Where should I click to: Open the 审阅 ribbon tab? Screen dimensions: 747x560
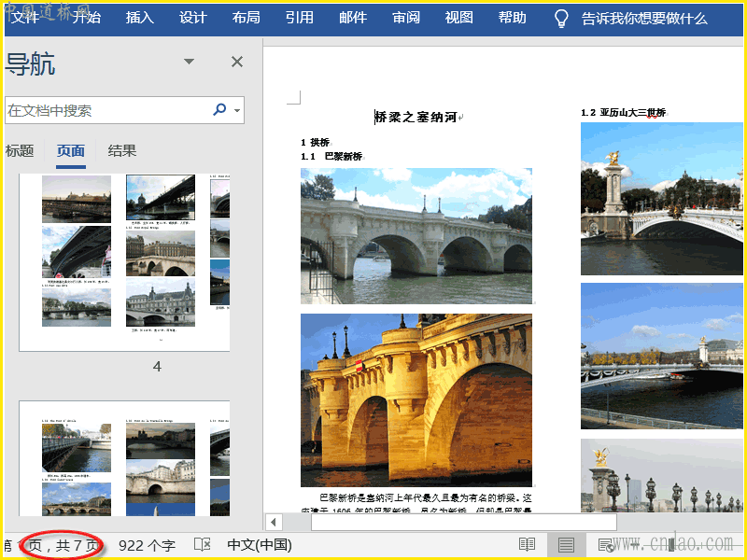[406, 18]
